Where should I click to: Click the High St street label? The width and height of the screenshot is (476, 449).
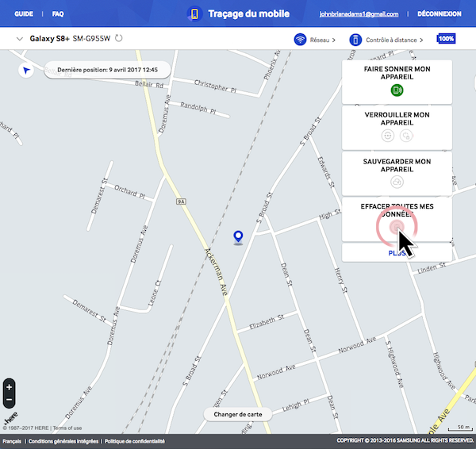click(x=330, y=214)
